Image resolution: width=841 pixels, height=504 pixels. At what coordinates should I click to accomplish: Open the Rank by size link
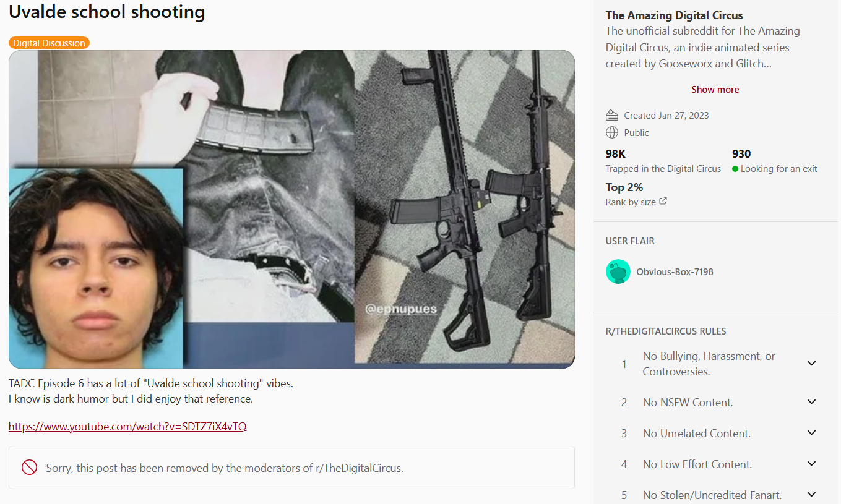click(x=636, y=202)
